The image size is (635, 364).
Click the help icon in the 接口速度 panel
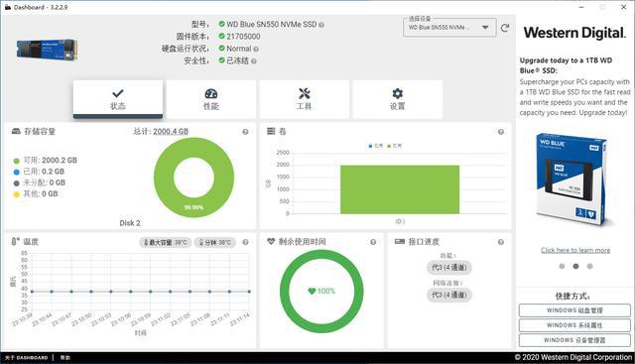[x=501, y=242]
